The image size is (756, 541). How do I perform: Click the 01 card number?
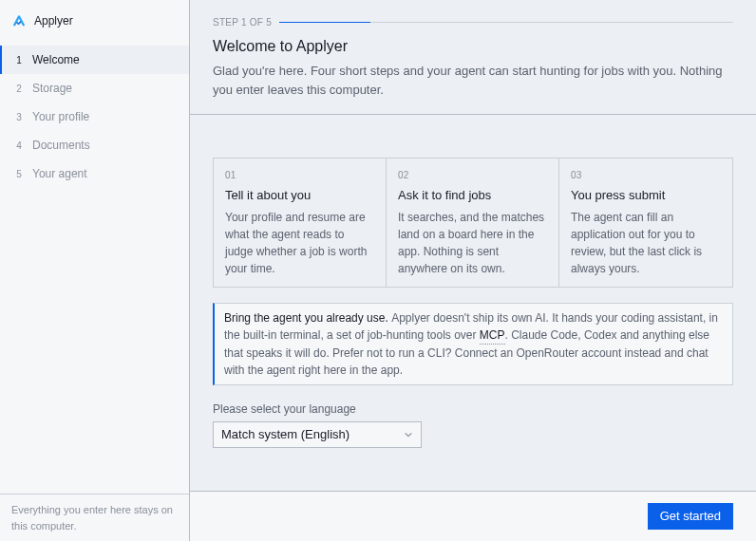tap(230, 175)
